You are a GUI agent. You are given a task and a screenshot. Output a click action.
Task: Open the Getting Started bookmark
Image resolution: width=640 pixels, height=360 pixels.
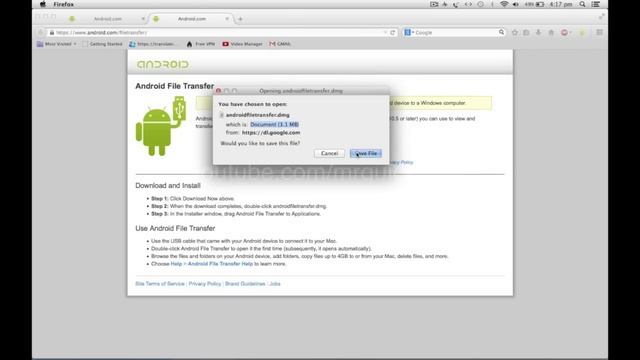click(x=102, y=44)
